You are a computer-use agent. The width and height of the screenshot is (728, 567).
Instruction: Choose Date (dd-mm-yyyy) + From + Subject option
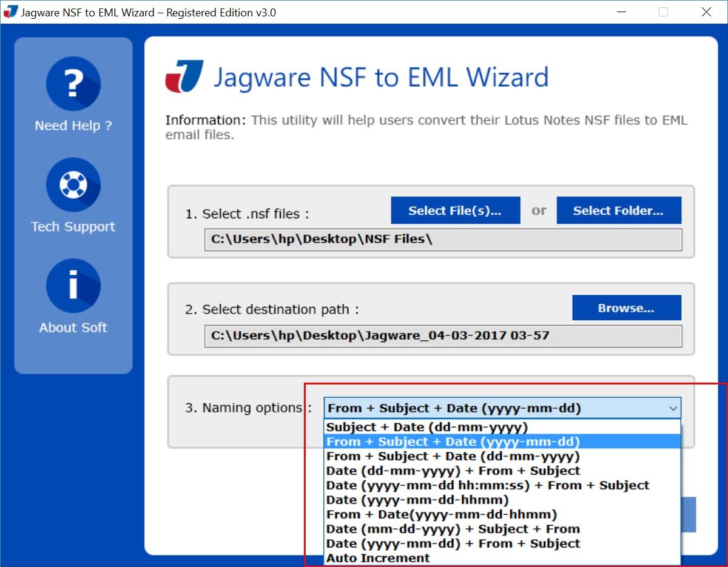coord(502,471)
